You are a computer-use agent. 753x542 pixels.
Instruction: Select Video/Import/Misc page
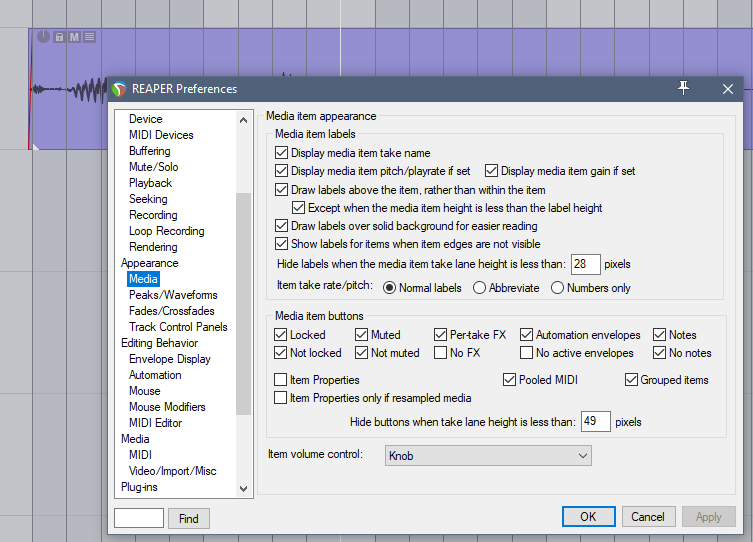(x=172, y=471)
